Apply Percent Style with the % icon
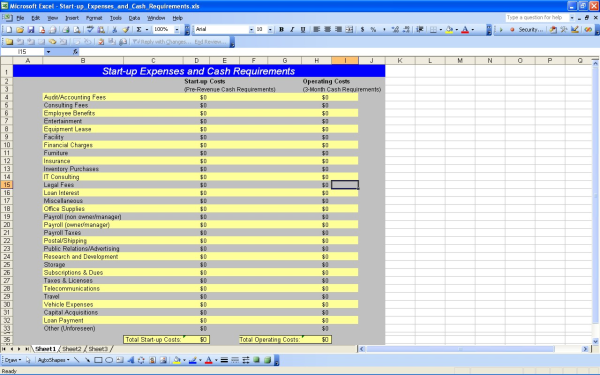 tap(373, 29)
